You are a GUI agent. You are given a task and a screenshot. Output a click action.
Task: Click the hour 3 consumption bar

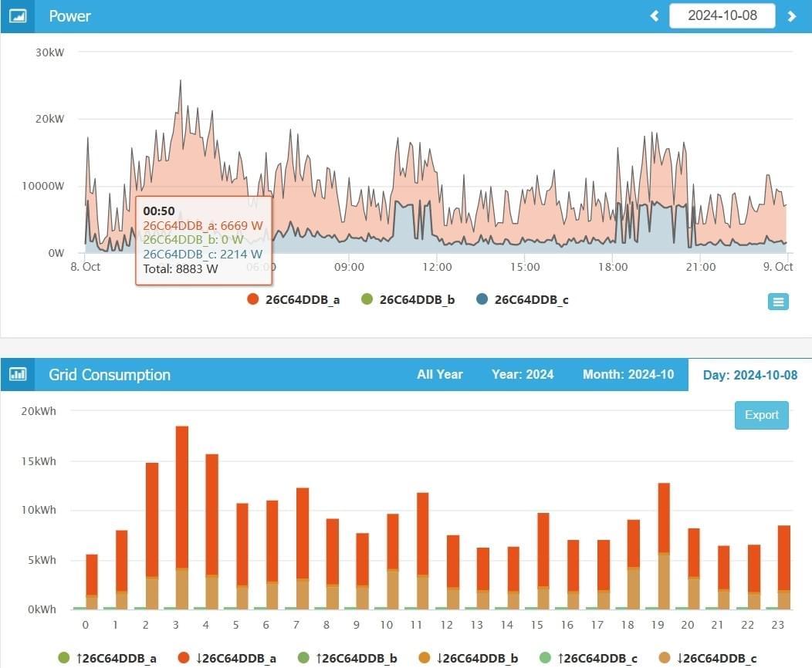[x=181, y=518]
